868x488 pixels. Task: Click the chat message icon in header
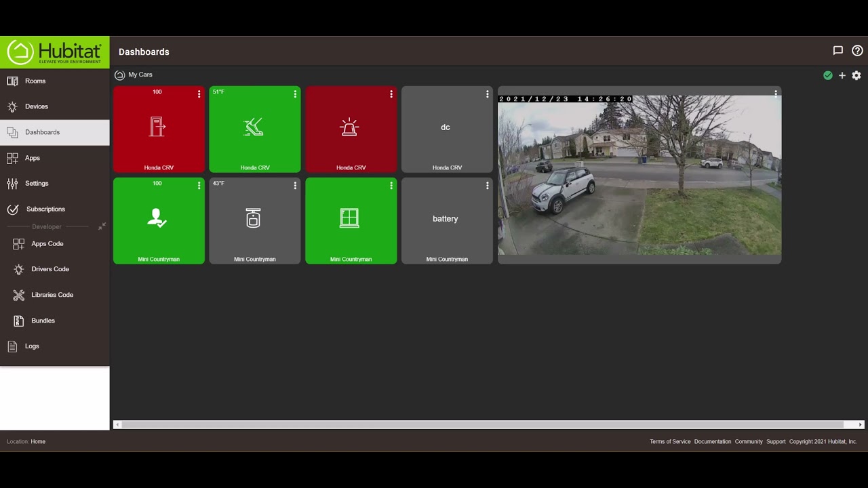[x=838, y=51]
